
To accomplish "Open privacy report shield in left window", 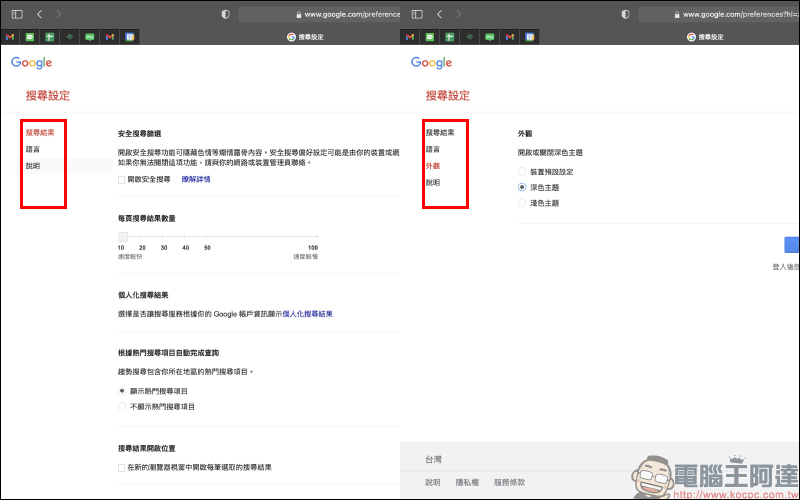I will pos(226,14).
